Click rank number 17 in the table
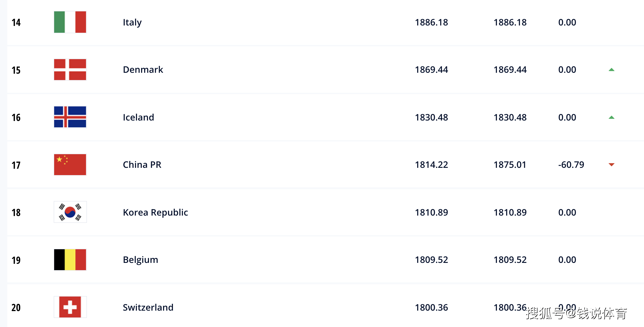The image size is (644, 327). point(16,165)
